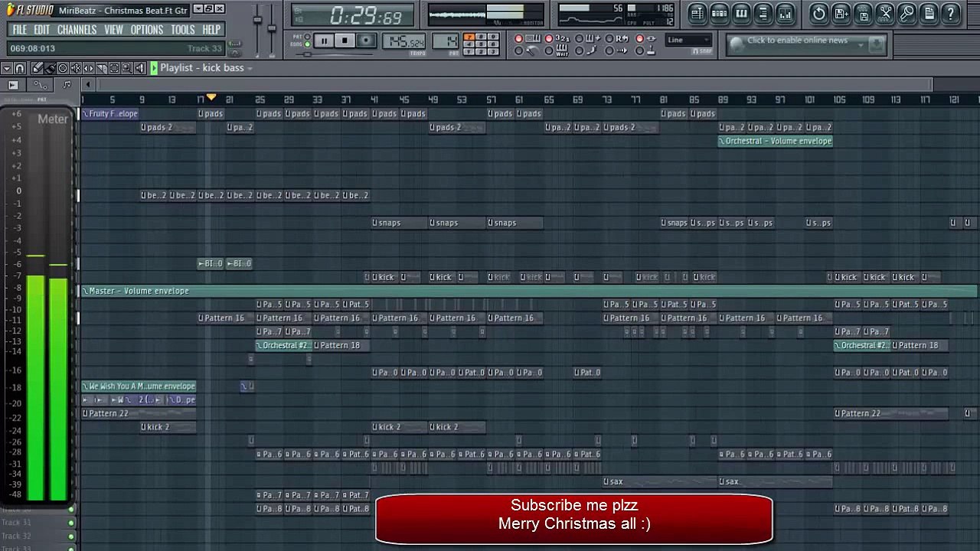
Task: Click to enable online news
Action: [x=797, y=40]
